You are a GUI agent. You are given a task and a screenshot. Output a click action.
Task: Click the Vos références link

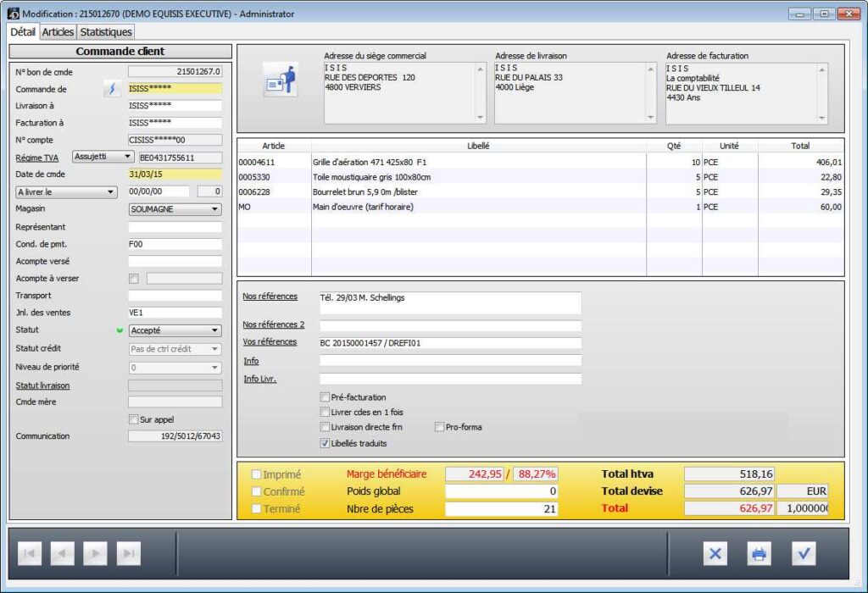(270, 342)
